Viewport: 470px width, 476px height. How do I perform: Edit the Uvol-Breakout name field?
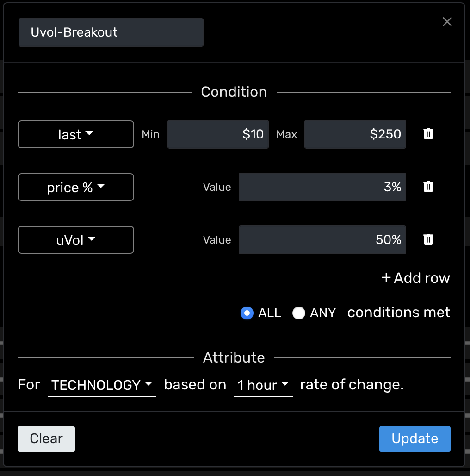(111, 32)
